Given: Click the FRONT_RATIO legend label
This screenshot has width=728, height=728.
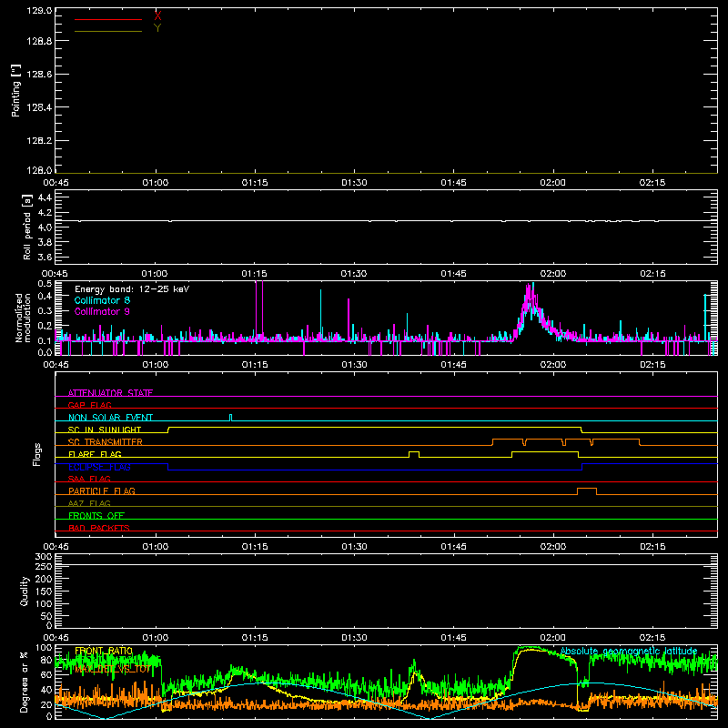Looking at the screenshot, I should click(x=104, y=651).
